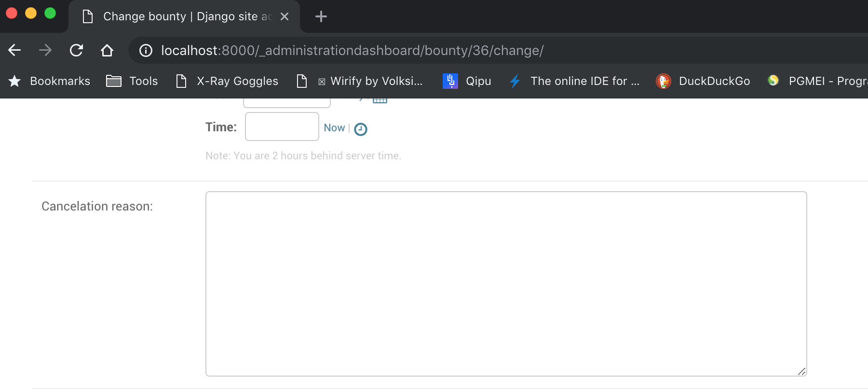This screenshot has width=868, height=392.
Task: Click the address bar URL
Action: point(352,50)
